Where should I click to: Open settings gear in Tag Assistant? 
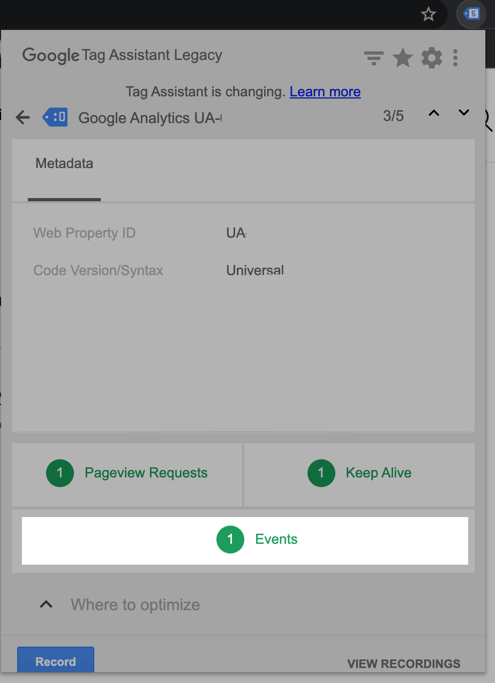431,58
